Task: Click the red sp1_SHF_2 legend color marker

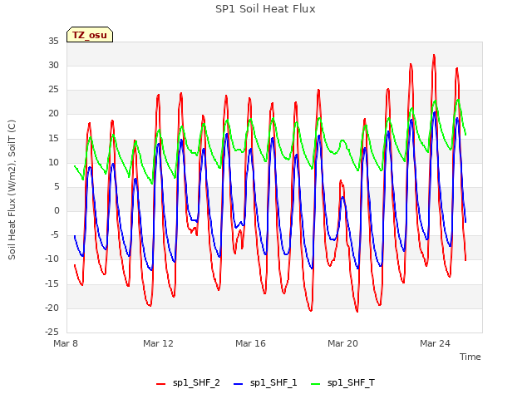Action: click(x=160, y=384)
